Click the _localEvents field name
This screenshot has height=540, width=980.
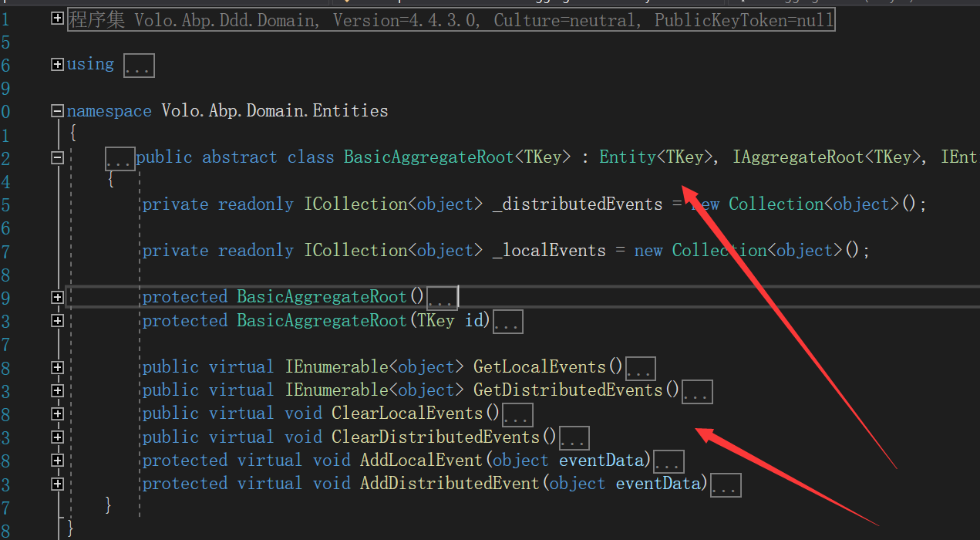tap(548, 251)
